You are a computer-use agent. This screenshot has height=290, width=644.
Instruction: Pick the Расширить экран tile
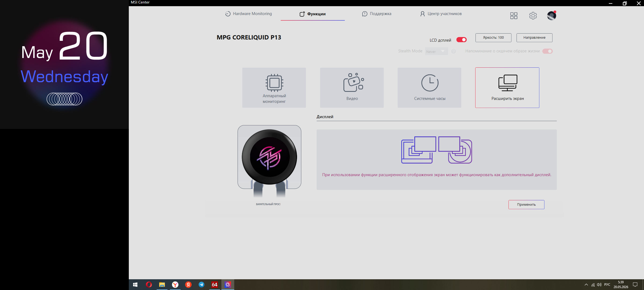pos(507,88)
